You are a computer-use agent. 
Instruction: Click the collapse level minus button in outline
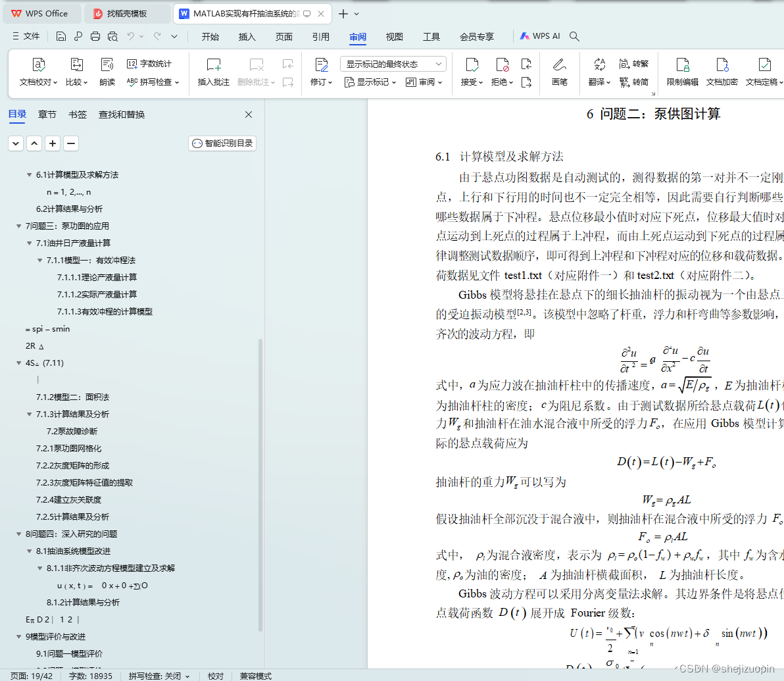point(71,143)
